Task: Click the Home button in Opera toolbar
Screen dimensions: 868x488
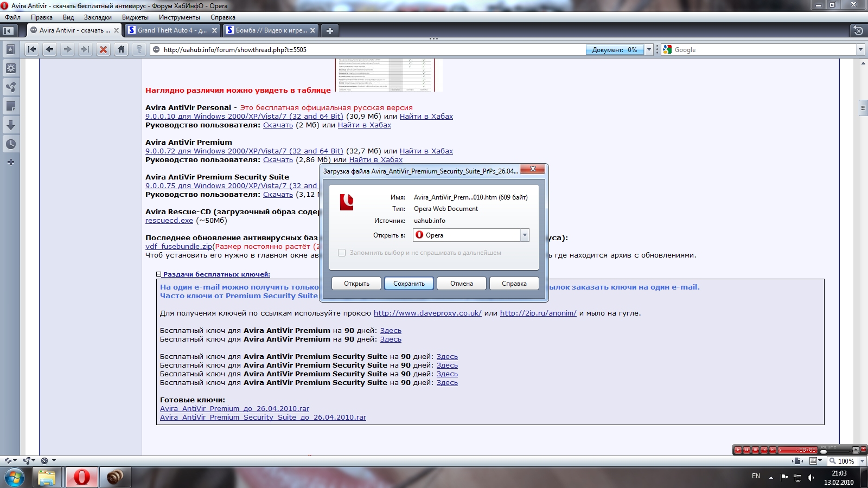Action: (x=121, y=49)
